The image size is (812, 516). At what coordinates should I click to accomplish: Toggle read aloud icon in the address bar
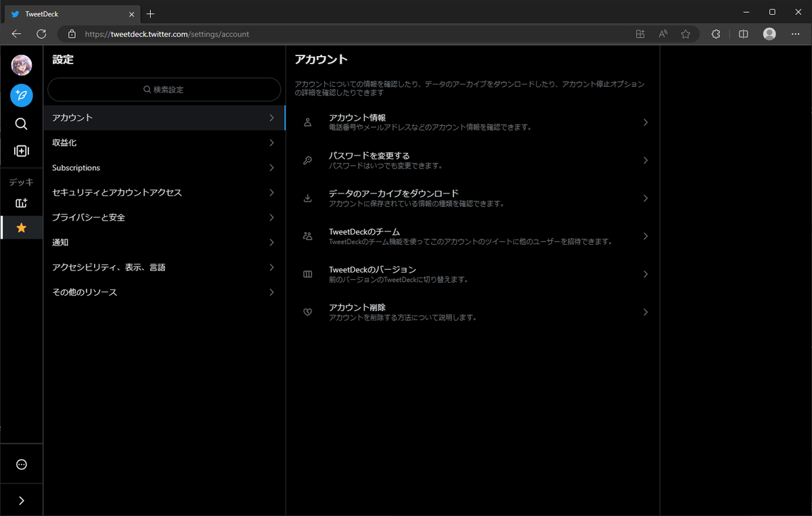tap(663, 34)
